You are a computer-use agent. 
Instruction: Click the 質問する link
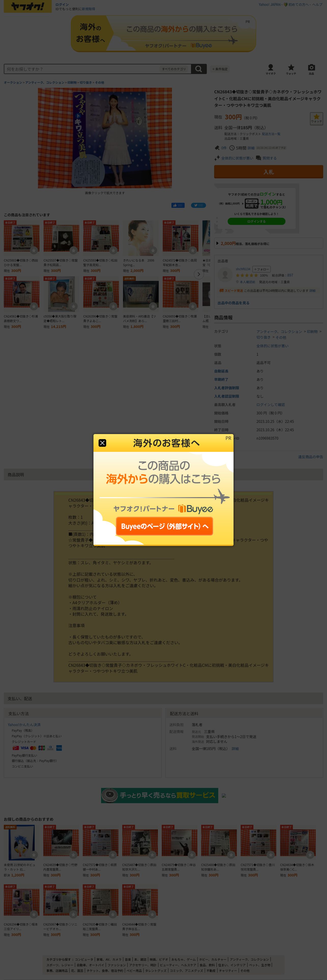(269, 158)
